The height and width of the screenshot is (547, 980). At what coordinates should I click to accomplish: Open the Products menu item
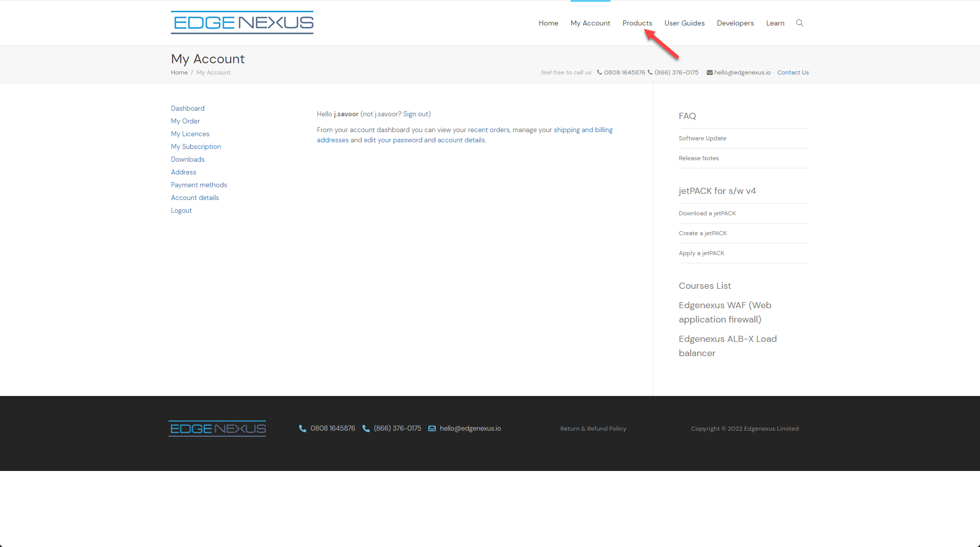coord(637,23)
